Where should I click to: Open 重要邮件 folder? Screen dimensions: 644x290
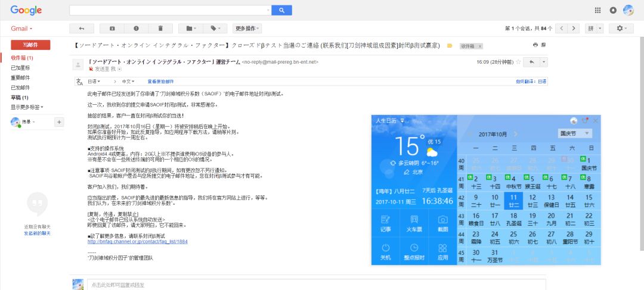[x=20, y=77]
